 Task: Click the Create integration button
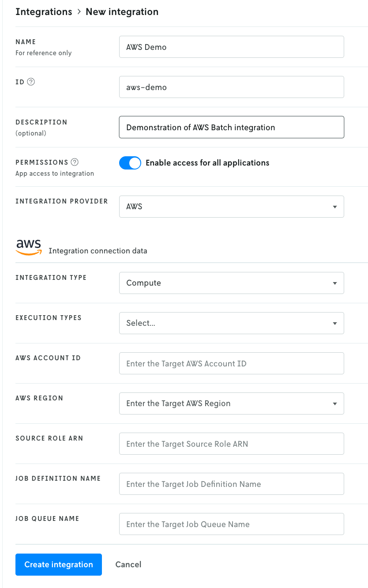(x=58, y=564)
